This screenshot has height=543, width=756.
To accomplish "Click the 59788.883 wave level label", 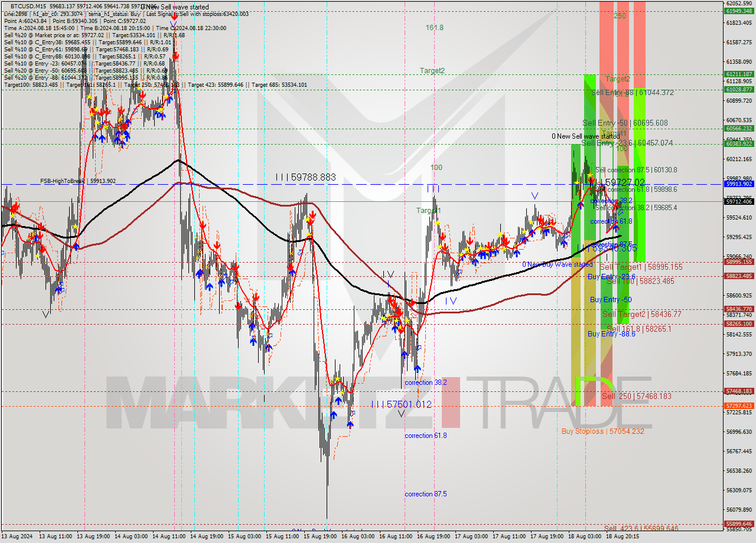I will [x=305, y=176].
